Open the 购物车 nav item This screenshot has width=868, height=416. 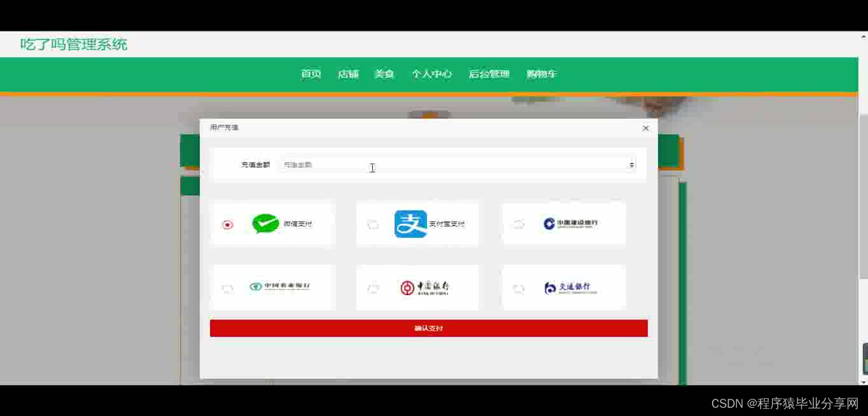[542, 74]
